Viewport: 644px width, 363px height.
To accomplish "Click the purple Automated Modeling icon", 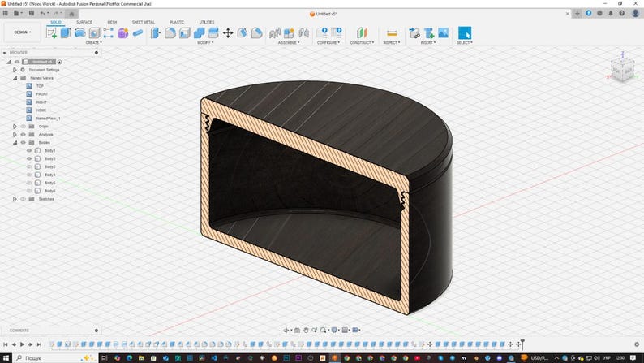I will tap(122, 32).
